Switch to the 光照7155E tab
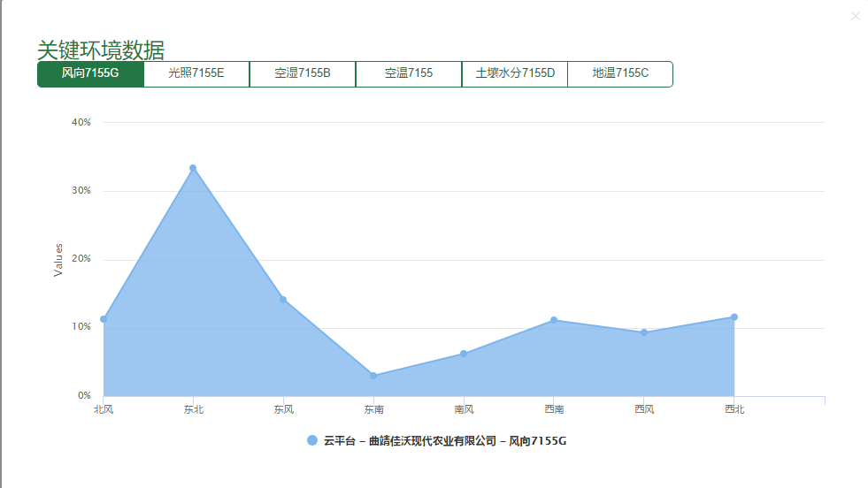The image size is (868, 488). pyautogui.click(x=196, y=73)
